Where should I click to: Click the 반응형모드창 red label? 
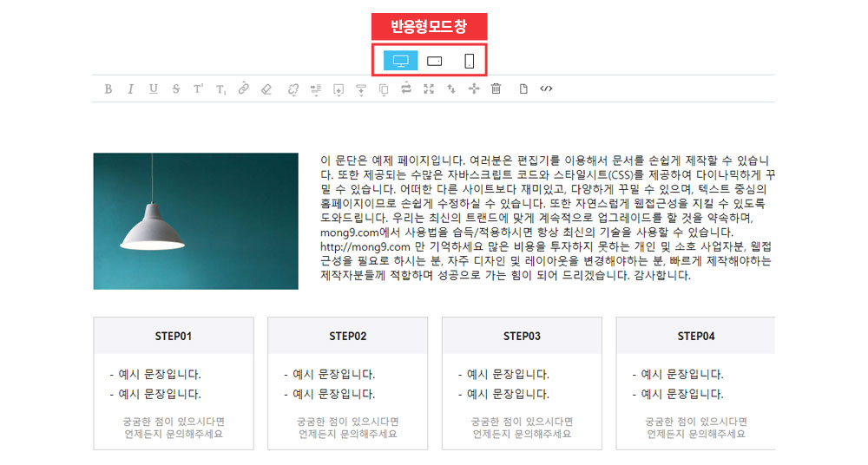(429, 27)
